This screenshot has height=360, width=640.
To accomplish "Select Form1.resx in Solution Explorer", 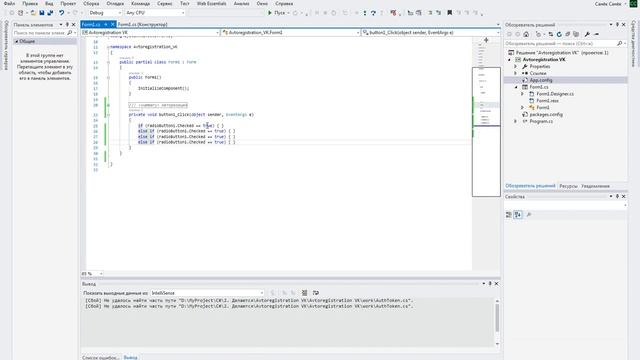I will [x=547, y=101].
